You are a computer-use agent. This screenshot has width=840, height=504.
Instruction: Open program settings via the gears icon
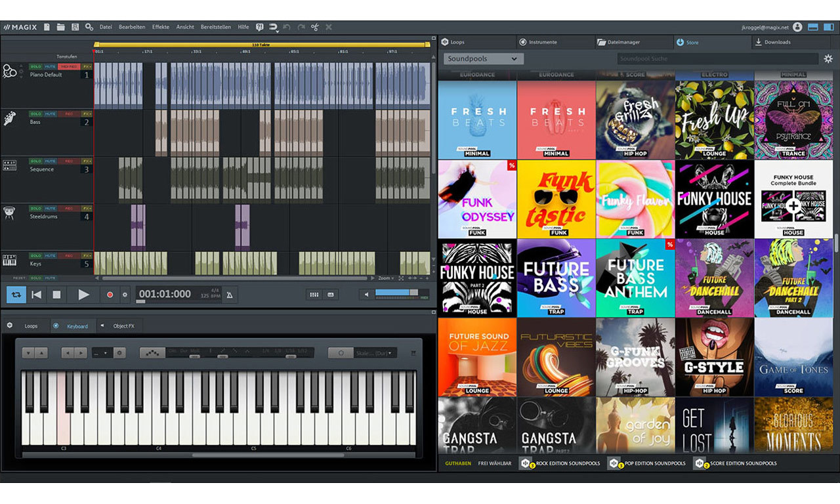[89, 27]
